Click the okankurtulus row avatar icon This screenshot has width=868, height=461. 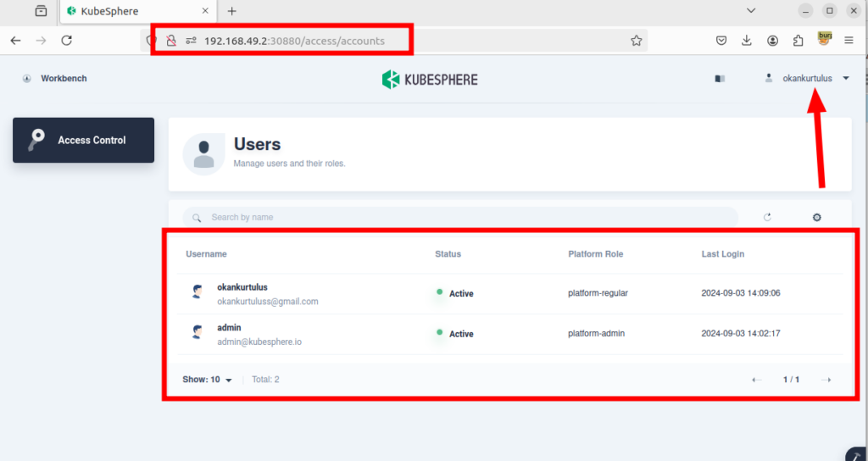tap(197, 292)
